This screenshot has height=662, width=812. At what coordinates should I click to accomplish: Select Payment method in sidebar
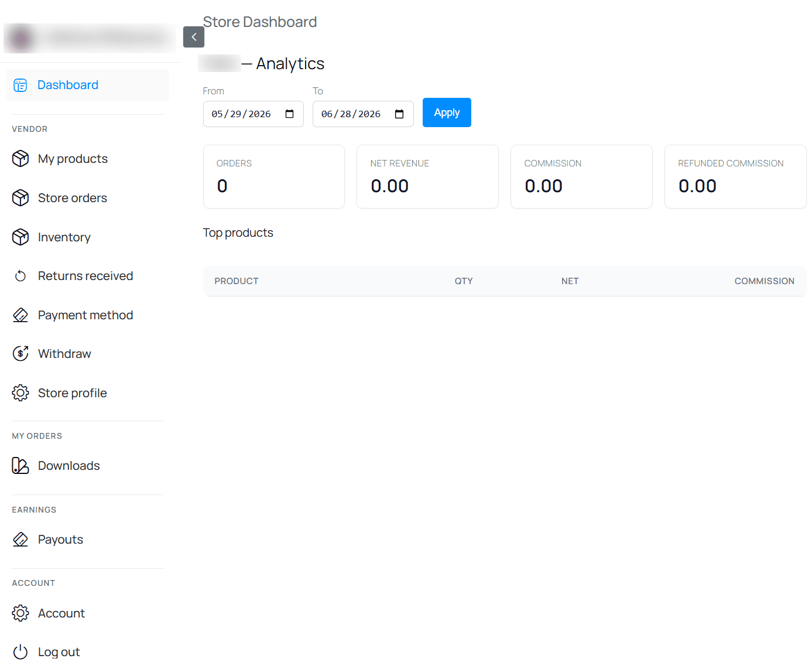(x=85, y=315)
